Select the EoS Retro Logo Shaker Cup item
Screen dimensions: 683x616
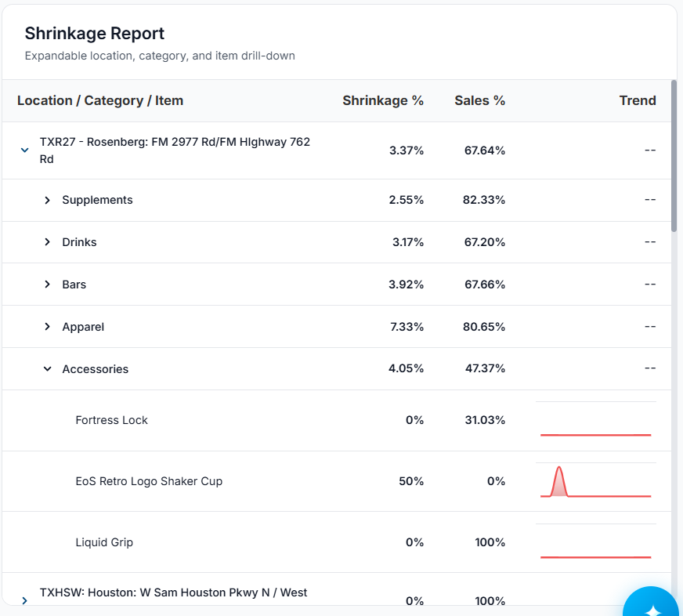tap(149, 481)
